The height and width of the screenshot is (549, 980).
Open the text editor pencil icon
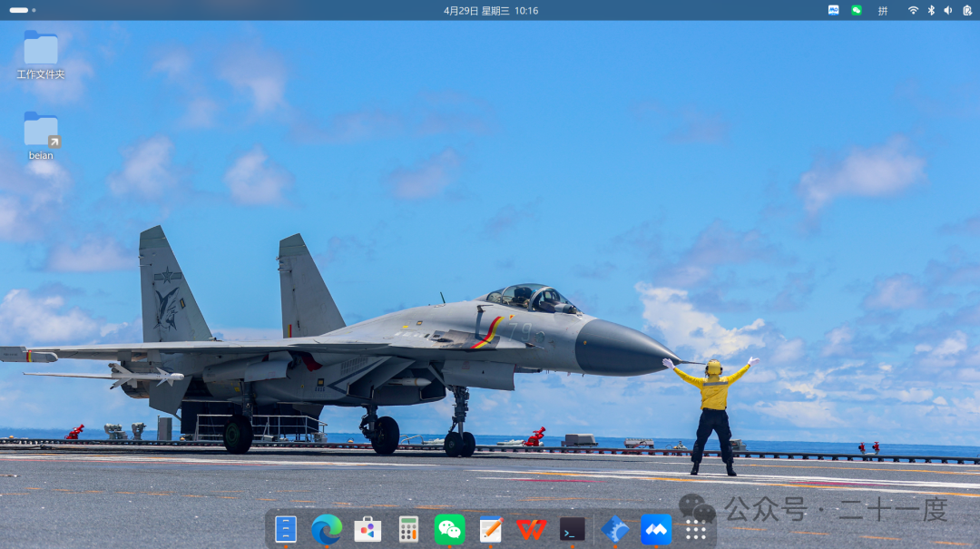click(x=491, y=530)
